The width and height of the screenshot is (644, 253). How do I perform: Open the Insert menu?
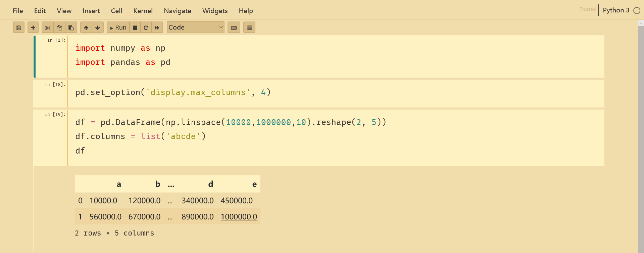click(91, 11)
